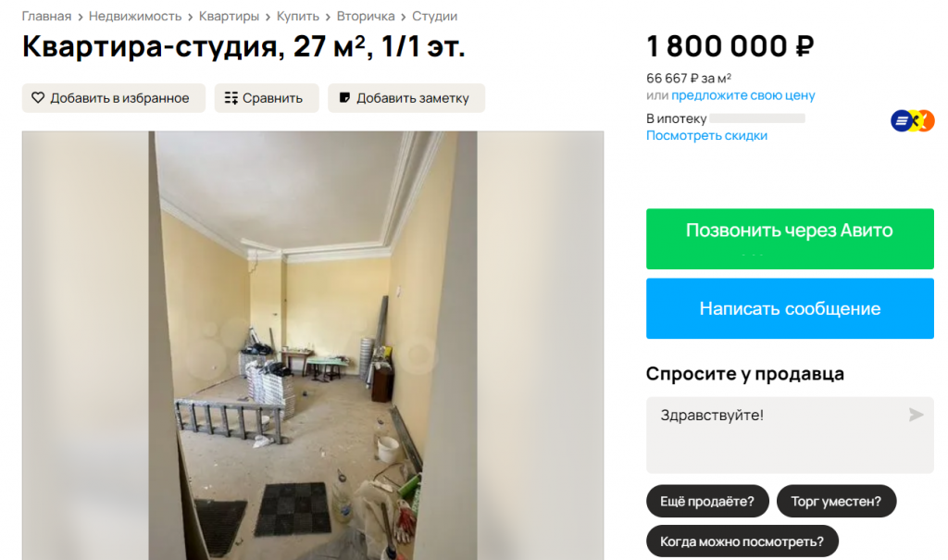Click the bank logos icon near mortgage
948x560 pixels.
point(912,121)
